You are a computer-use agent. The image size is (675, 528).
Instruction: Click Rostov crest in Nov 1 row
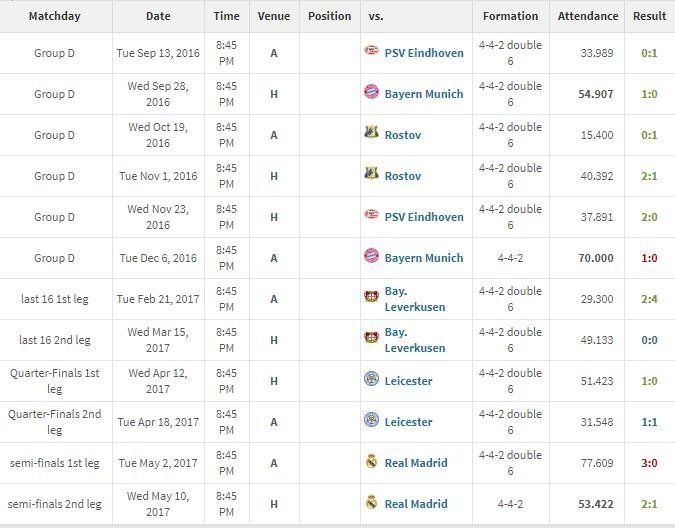click(x=371, y=173)
